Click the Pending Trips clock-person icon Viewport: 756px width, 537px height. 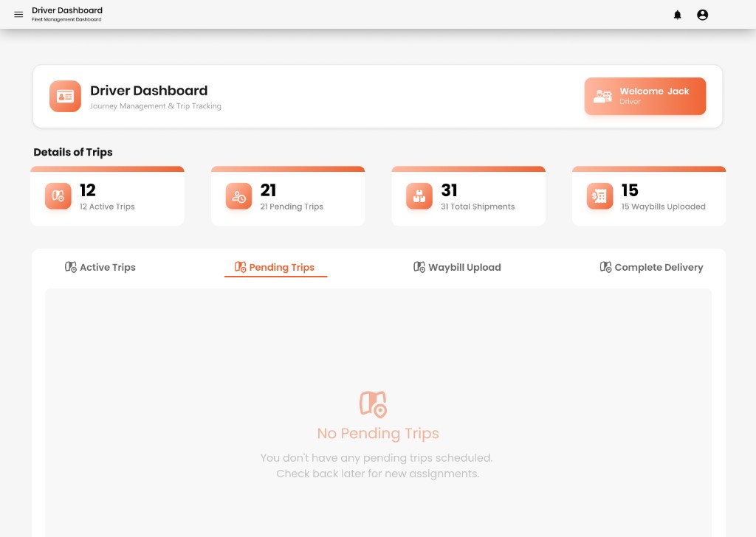click(x=238, y=196)
